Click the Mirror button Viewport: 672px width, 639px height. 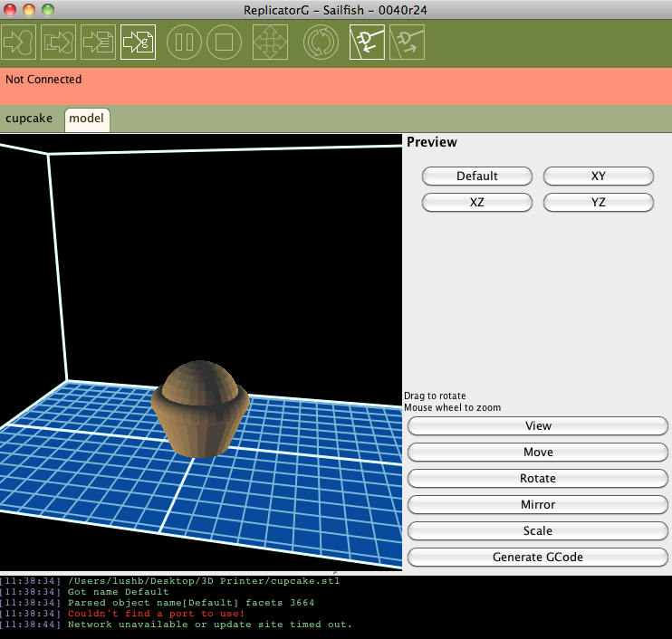point(538,504)
